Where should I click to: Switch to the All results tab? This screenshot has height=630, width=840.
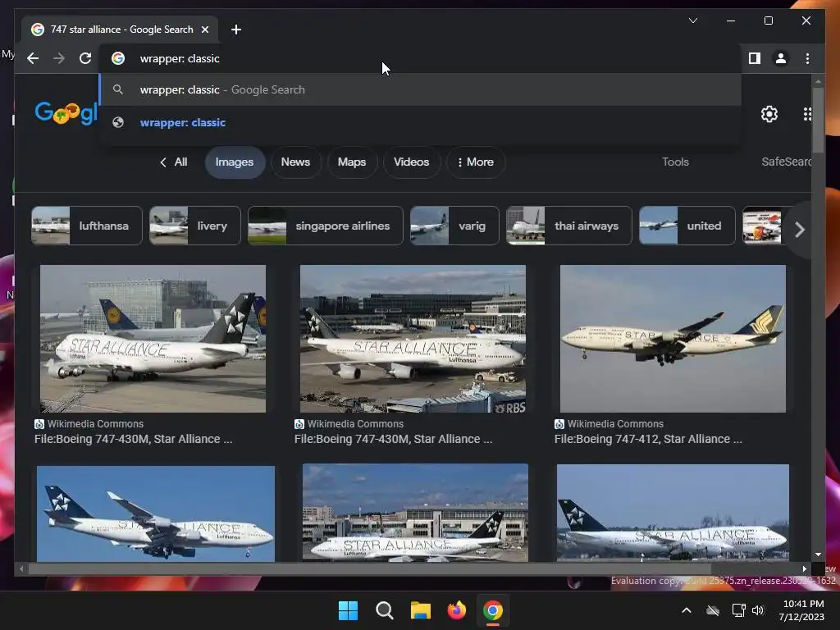tap(174, 162)
